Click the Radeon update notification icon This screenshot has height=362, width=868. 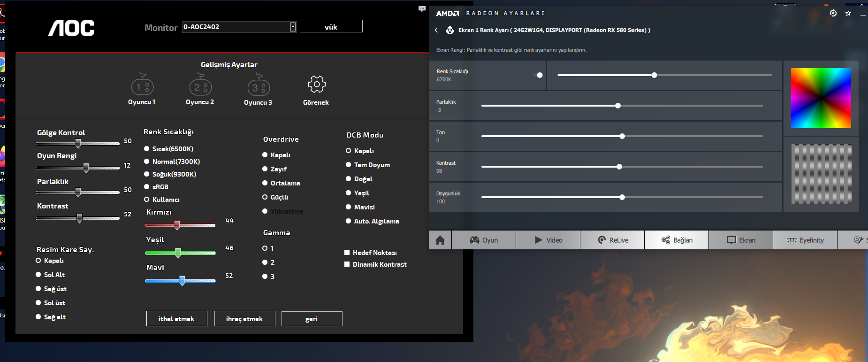[x=833, y=13]
